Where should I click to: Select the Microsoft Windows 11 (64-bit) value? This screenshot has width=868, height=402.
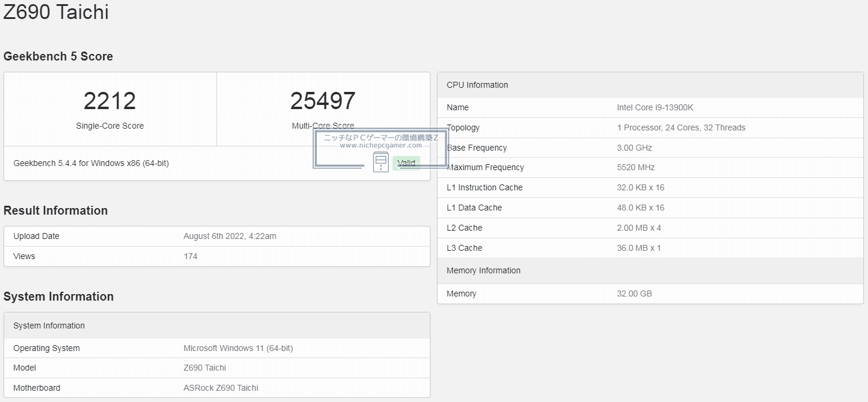(x=238, y=348)
